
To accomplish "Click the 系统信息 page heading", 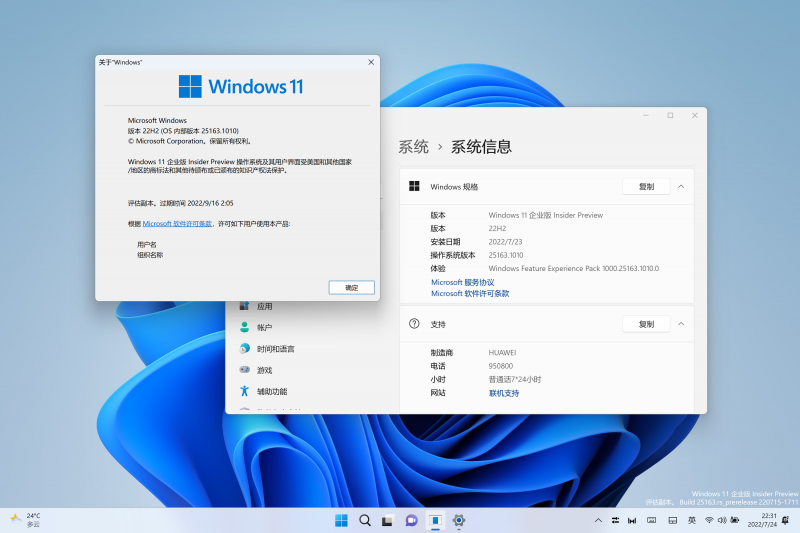I will tap(481, 147).
